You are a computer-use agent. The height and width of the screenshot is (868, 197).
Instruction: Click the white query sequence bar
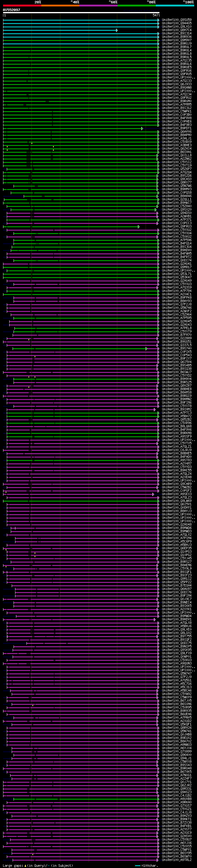81,13
